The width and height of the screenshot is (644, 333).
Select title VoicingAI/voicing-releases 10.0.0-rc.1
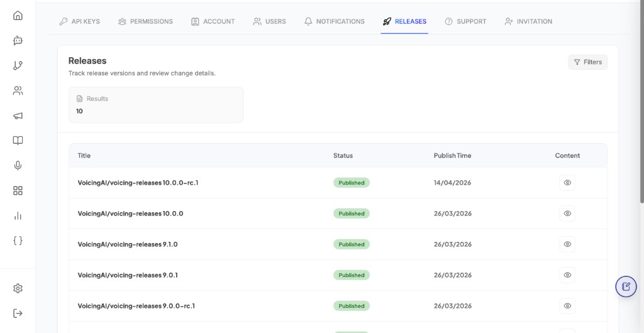pos(138,183)
